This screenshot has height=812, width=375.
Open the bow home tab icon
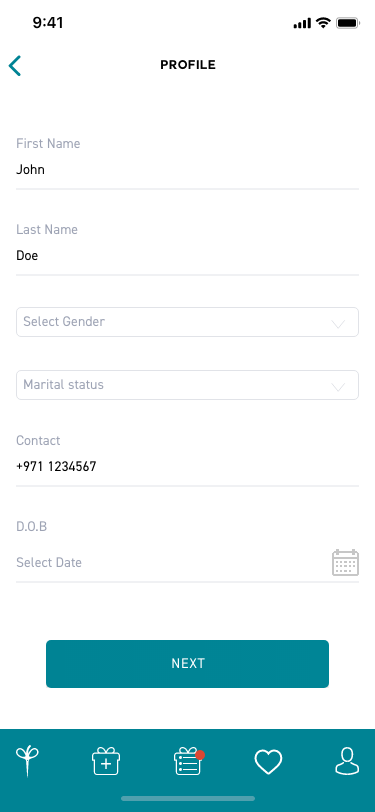point(27,761)
